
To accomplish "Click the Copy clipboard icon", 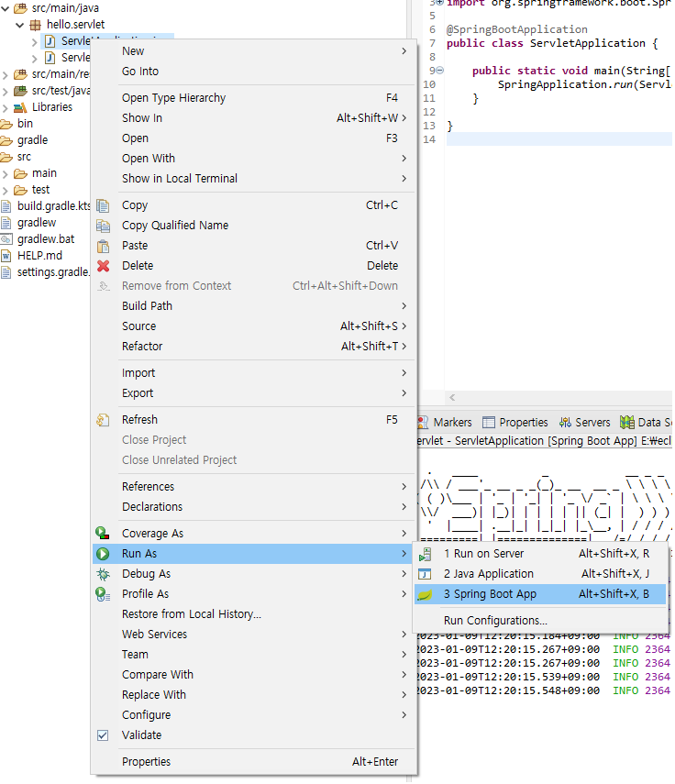I will tap(103, 205).
